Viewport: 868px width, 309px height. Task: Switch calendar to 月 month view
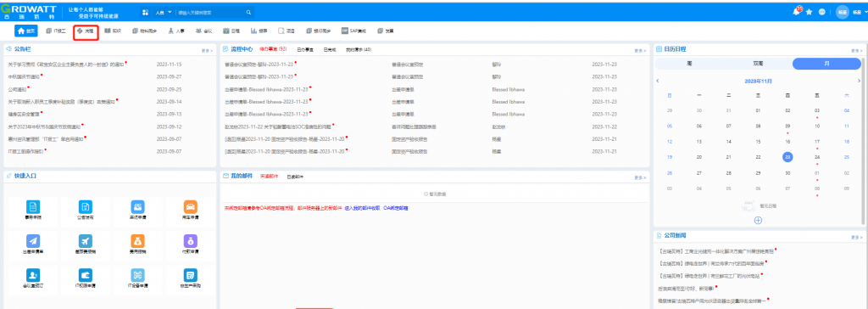tap(826, 64)
